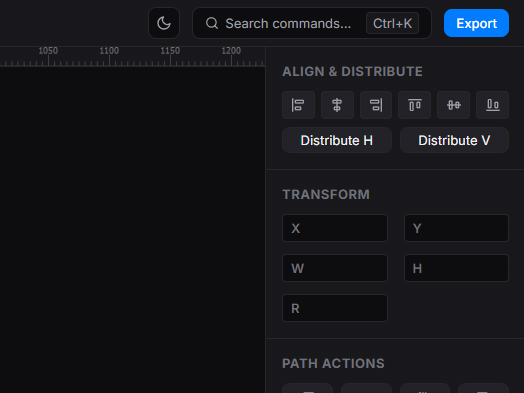This screenshot has height=393, width=524.
Task: Align selected objects to the left
Action: 298,105
